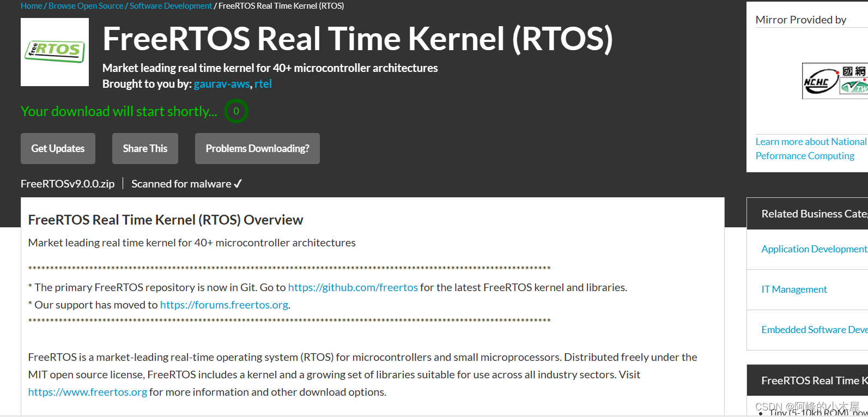
Task: Click the Get Updates button
Action: coord(58,148)
